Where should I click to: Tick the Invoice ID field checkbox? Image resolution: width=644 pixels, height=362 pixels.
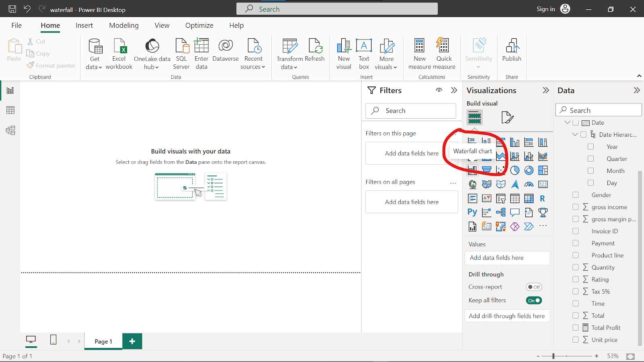[576, 231]
